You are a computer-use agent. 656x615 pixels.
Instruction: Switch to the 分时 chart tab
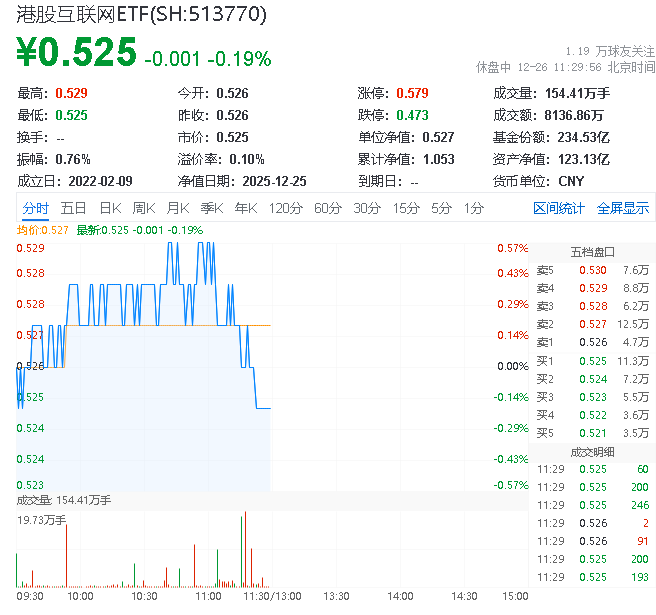click(35, 208)
